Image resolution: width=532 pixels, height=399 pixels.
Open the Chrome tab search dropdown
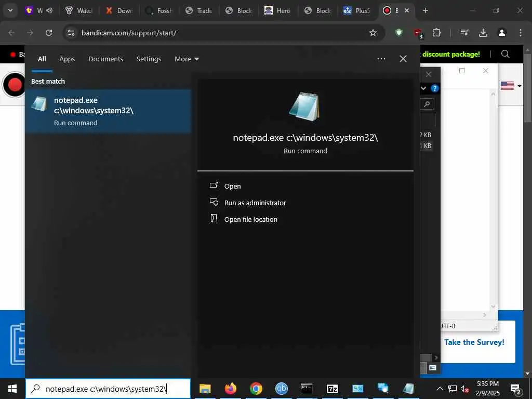click(x=10, y=10)
